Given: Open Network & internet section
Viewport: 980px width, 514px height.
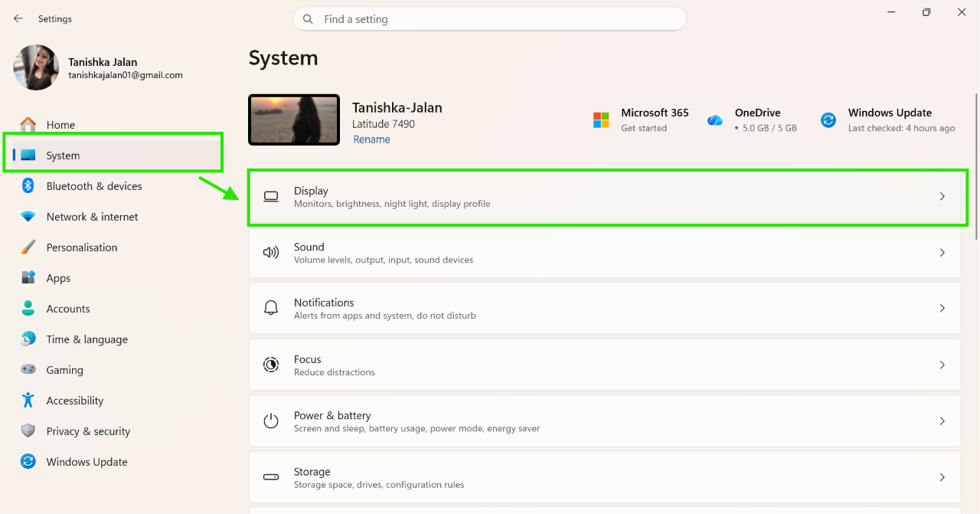Looking at the screenshot, I should pyautogui.click(x=119, y=217).
